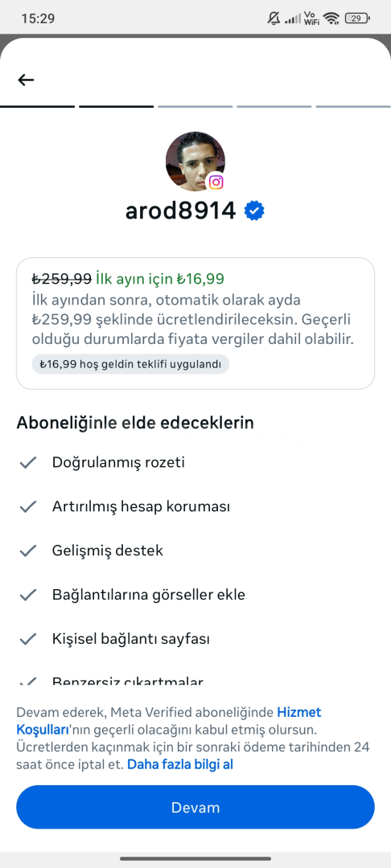The width and height of the screenshot is (391, 868).
Task: Tap the third progress step segment
Action: click(x=195, y=106)
